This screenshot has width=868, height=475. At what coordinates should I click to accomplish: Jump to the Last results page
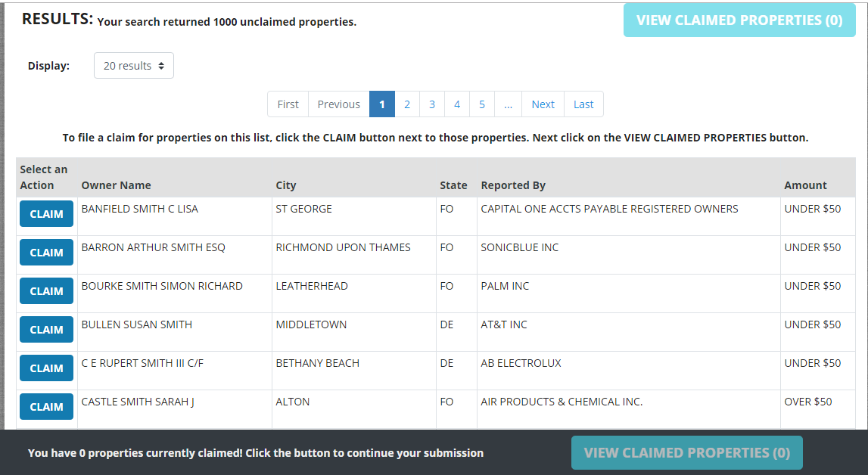pos(583,104)
